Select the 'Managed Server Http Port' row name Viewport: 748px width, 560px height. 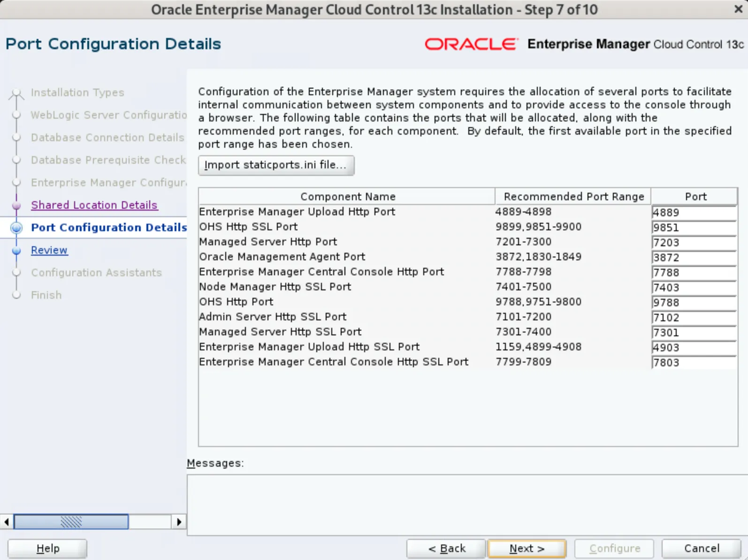[x=268, y=242]
